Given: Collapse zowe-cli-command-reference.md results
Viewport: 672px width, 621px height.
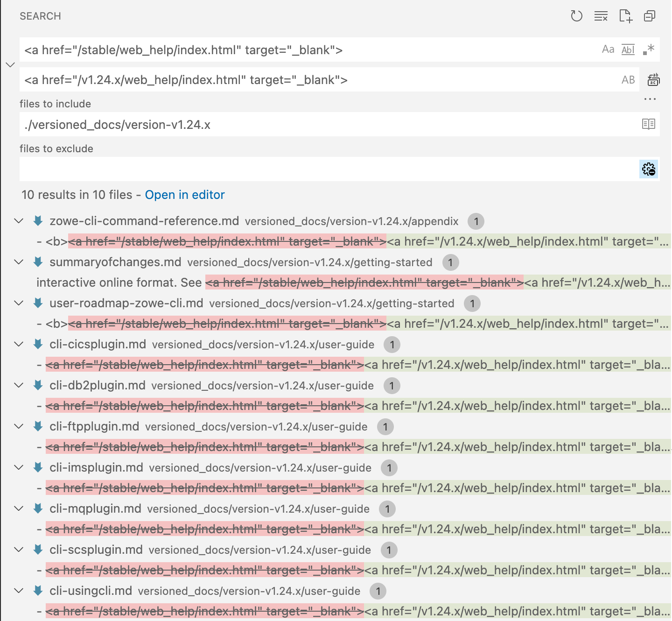Looking at the screenshot, I should coord(19,221).
